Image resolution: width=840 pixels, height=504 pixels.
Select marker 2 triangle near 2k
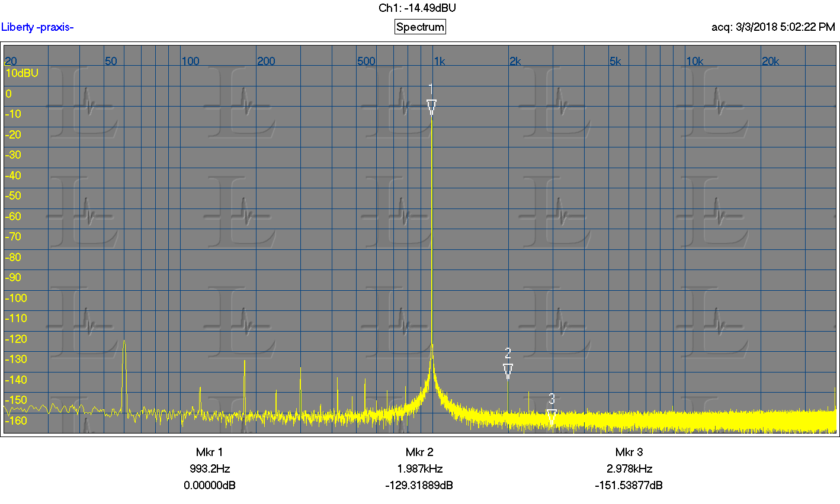(508, 371)
